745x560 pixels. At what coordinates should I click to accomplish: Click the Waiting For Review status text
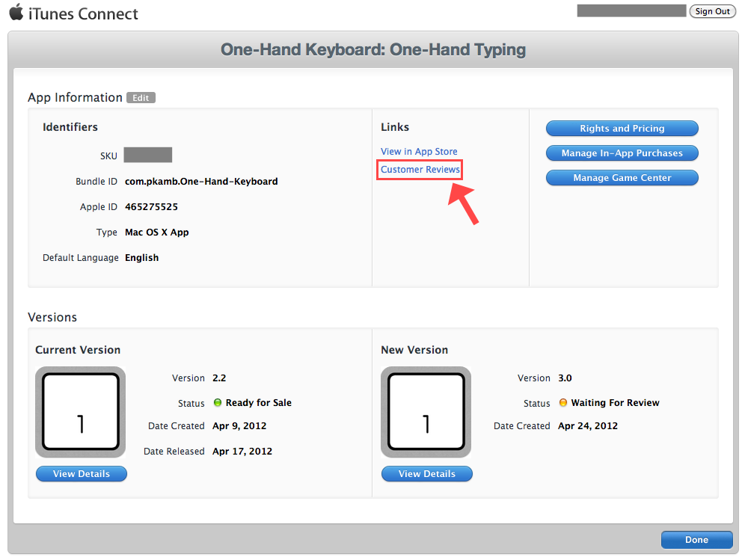pos(616,403)
